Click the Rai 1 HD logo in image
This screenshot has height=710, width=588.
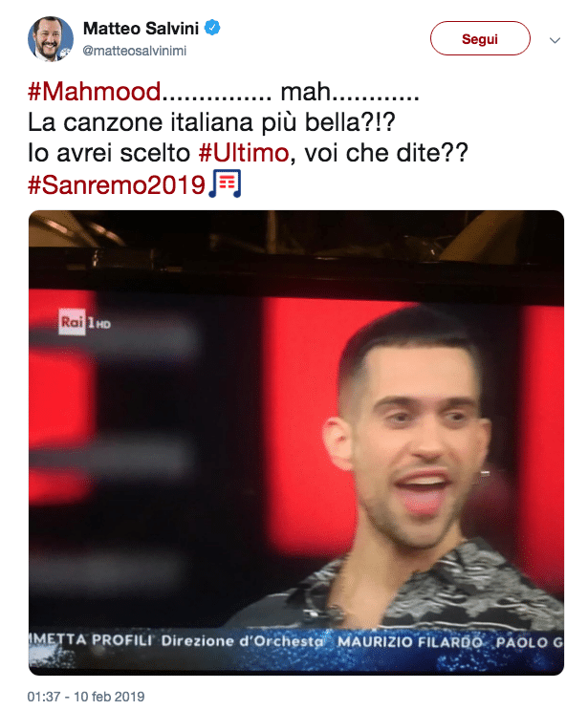(85, 322)
